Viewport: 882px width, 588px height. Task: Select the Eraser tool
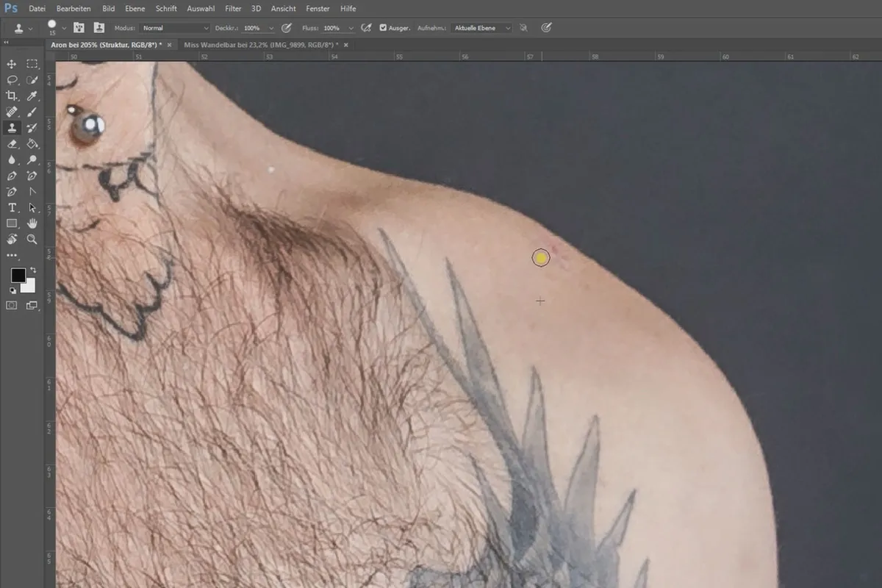point(12,144)
